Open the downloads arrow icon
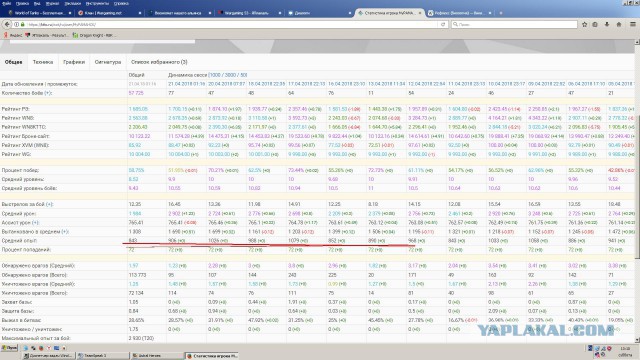This screenshot has height=360, width=640. tap(607, 24)
